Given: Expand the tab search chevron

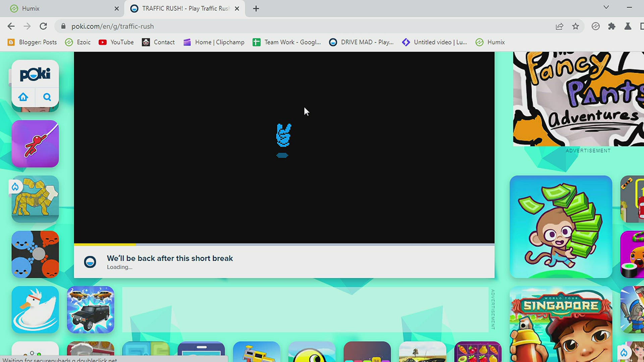Looking at the screenshot, I should (x=606, y=7).
